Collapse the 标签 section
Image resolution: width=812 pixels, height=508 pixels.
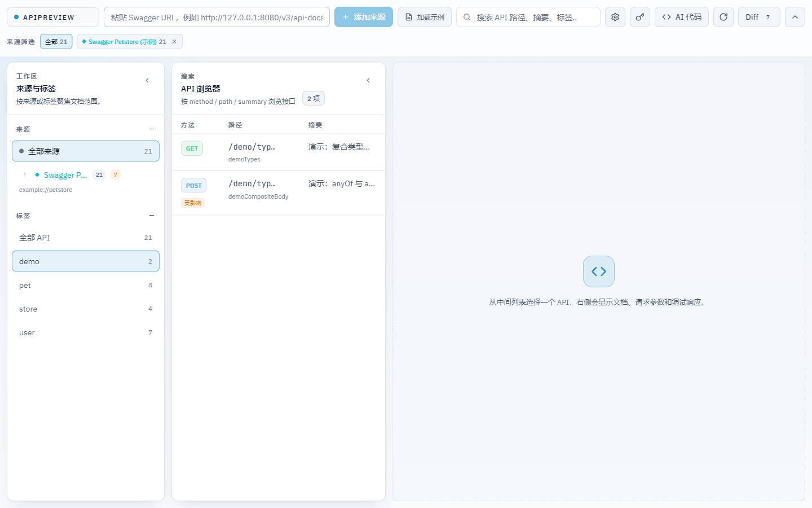[152, 216]
